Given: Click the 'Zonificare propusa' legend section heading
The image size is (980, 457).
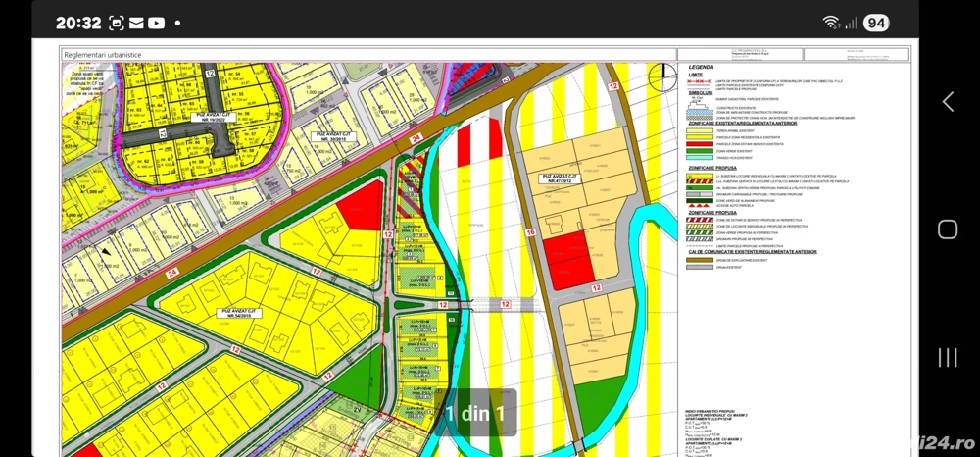Looking at the screenshot, I should pyautogui.click(x=712, y=169).
